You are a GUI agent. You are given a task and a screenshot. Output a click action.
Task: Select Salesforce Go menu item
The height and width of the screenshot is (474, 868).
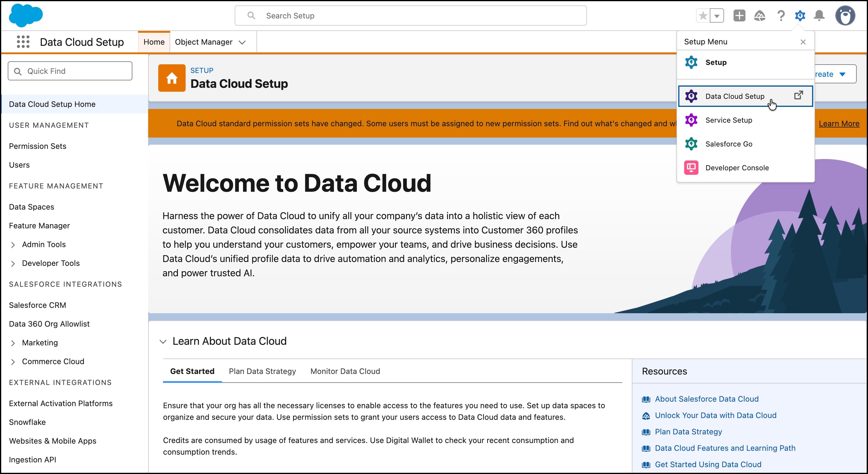[745, 144]
